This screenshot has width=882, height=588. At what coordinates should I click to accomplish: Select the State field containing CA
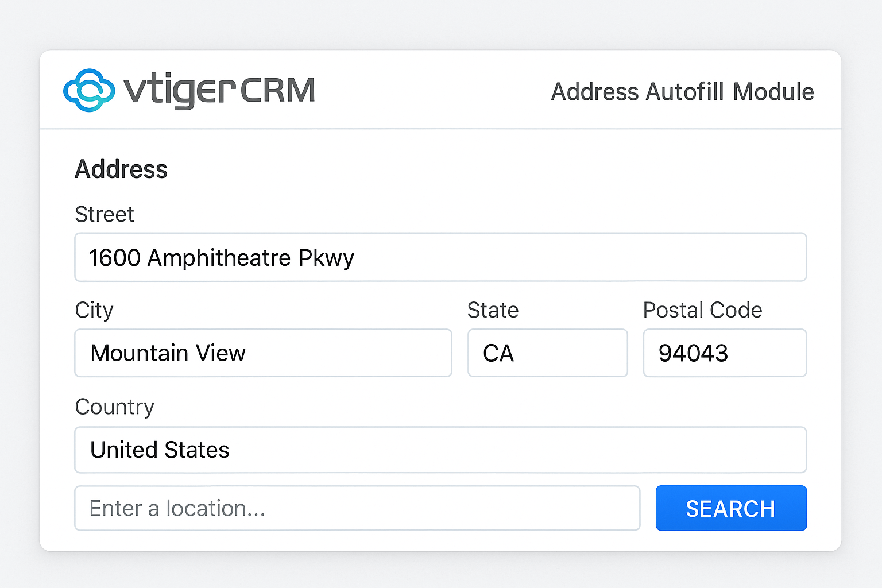(x=547, y=353)
